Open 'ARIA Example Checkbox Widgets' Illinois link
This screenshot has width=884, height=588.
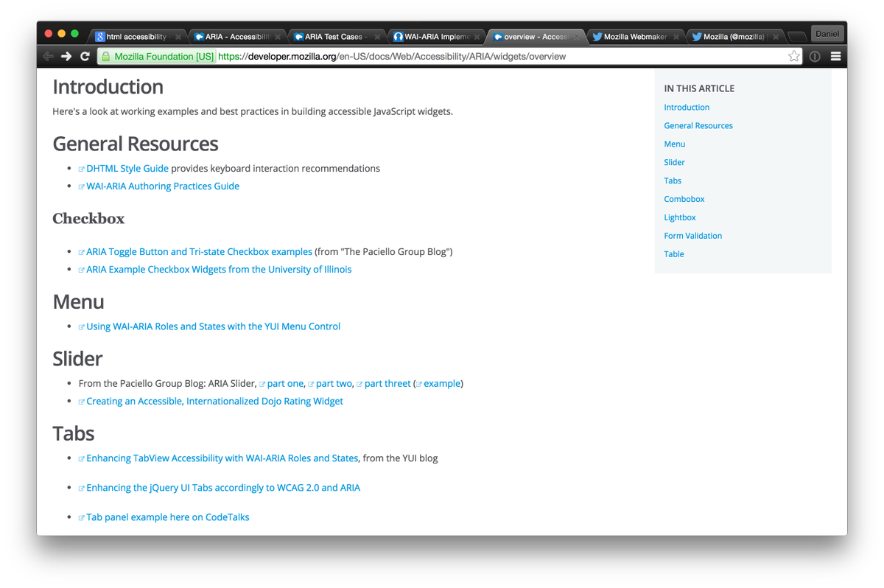pyautogui.click(x=219, y=269)
